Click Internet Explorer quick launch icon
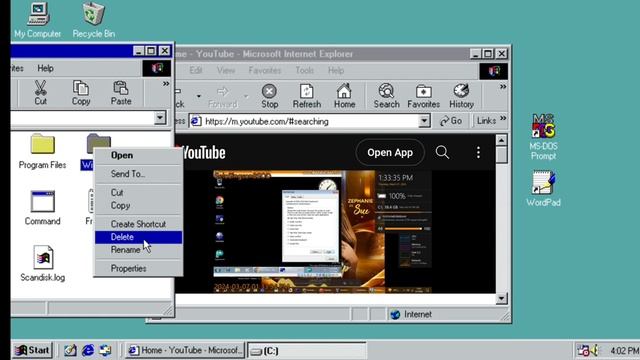Viewport: 640px width, 360px height. coord(88,350)
